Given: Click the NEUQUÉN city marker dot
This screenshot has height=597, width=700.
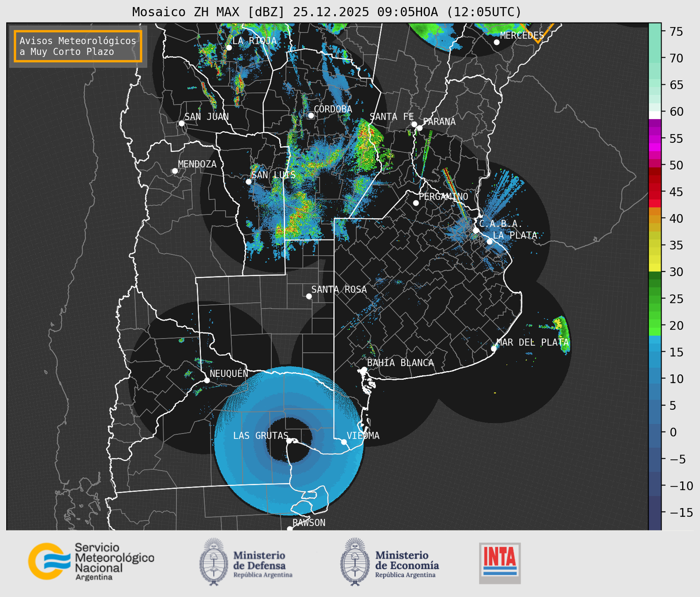Looking at the screenshot, I should (207, 380).
